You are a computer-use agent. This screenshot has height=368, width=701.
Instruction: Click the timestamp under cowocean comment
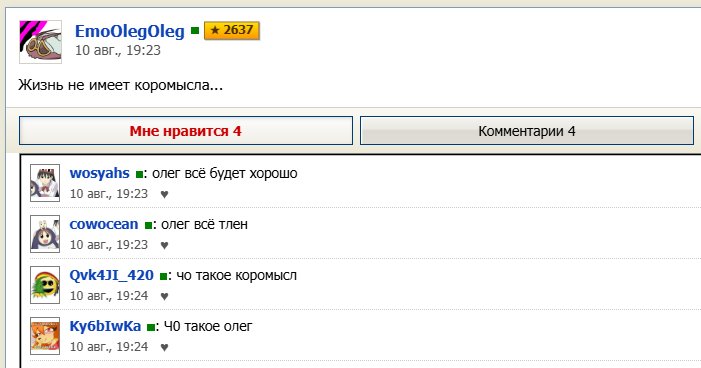pos(109,245)
